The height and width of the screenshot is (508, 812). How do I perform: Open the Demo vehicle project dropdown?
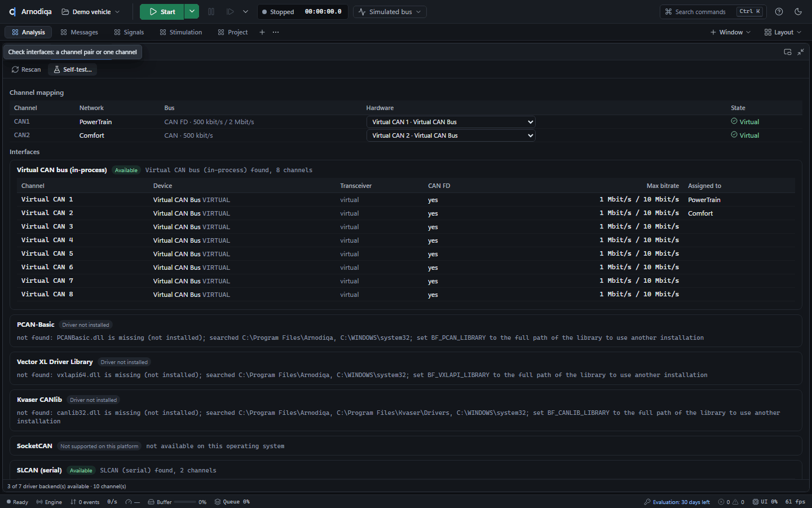pos(91,12)
